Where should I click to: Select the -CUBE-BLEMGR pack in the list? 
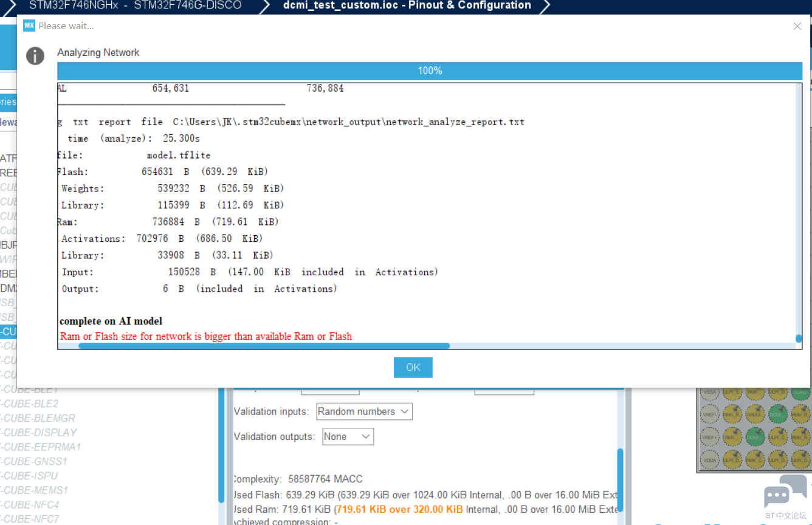pos(38,418)
